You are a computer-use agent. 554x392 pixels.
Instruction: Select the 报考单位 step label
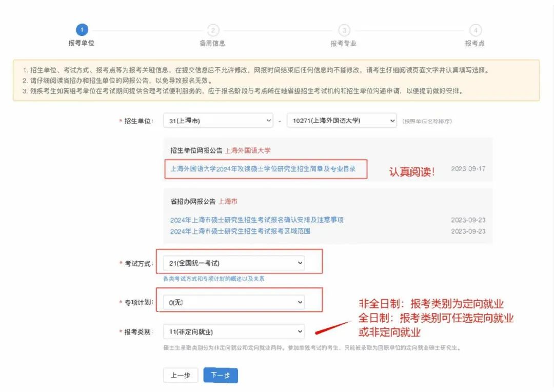82,43
